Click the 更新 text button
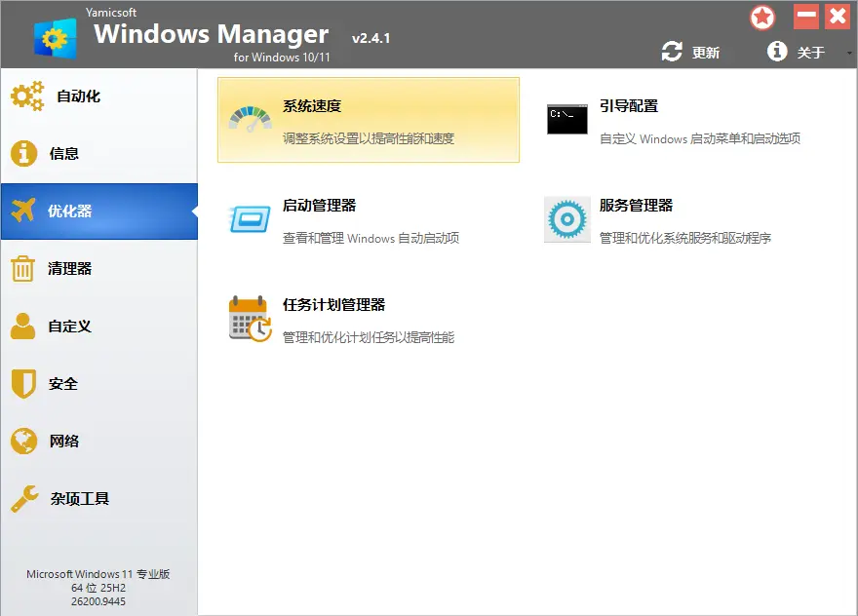Screen dimensions: 858x616 coord(706,53)
